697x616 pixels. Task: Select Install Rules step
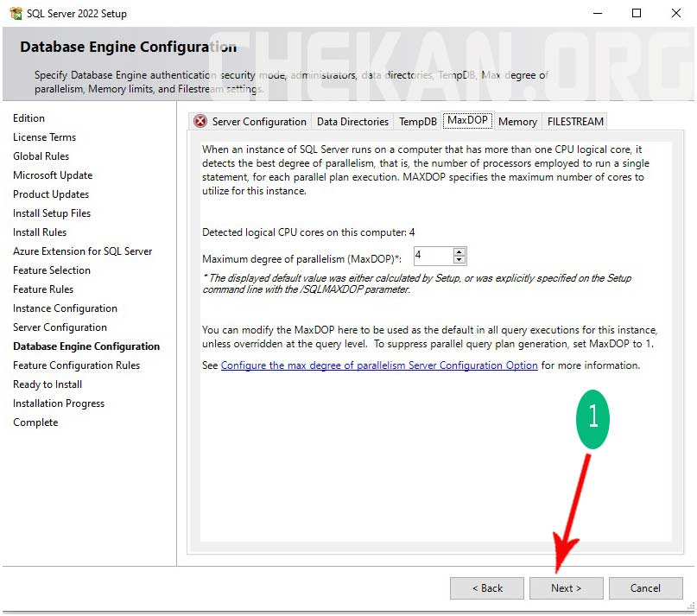click(40, 232)
